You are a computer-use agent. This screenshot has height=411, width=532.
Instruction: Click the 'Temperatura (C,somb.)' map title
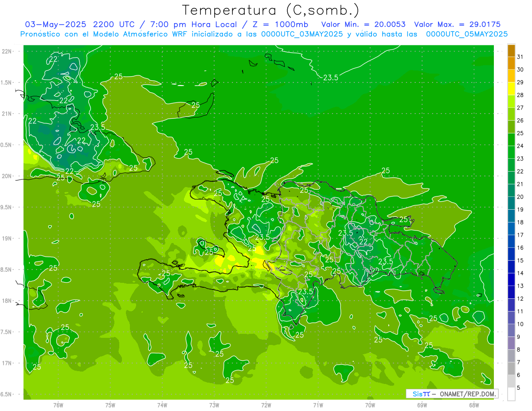271,10
